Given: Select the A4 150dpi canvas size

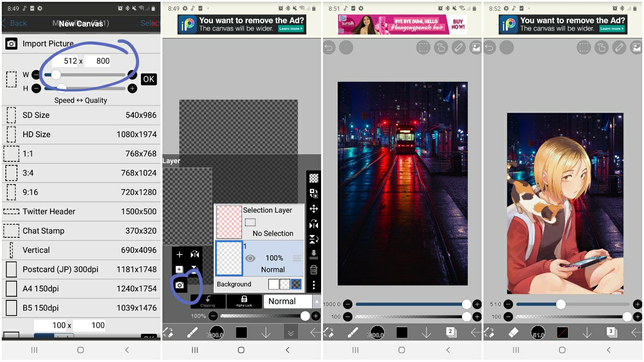Looking at the screenshot, I should tap(81, 289).
